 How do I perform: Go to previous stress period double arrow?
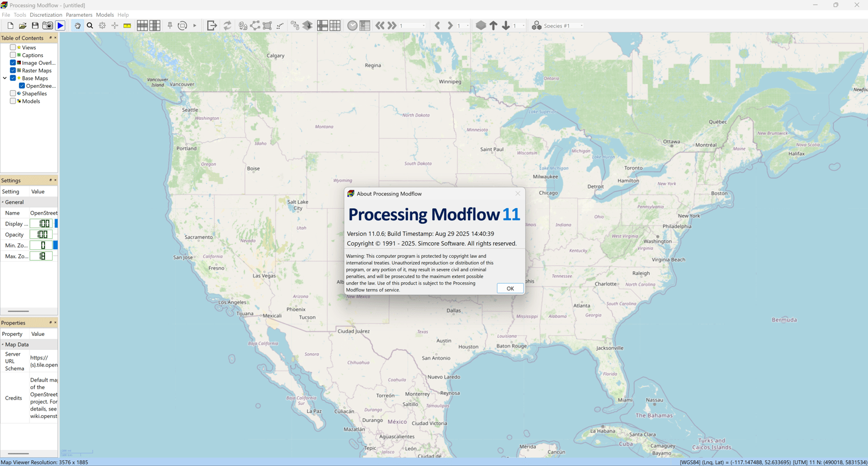tap(380, 25)
